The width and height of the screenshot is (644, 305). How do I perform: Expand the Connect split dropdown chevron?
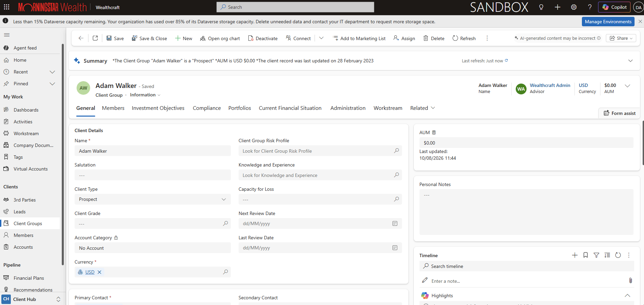pos(321,38)
